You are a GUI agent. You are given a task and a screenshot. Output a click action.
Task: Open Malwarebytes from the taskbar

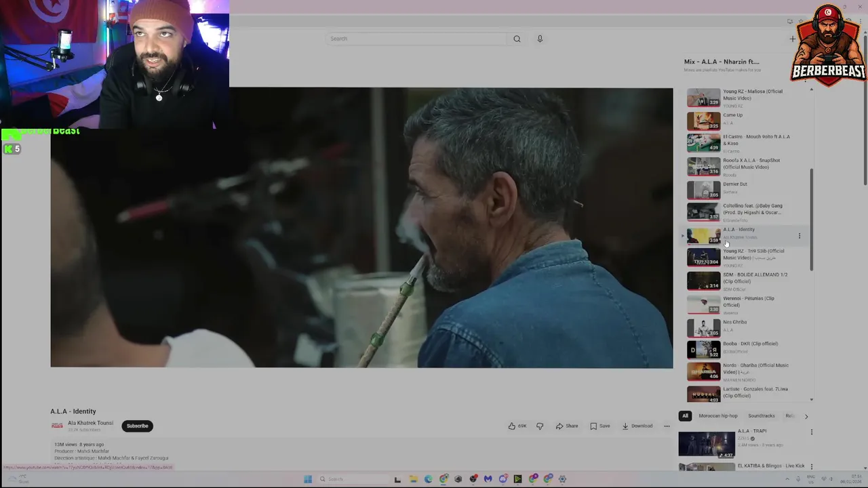[x=488, y=479]
